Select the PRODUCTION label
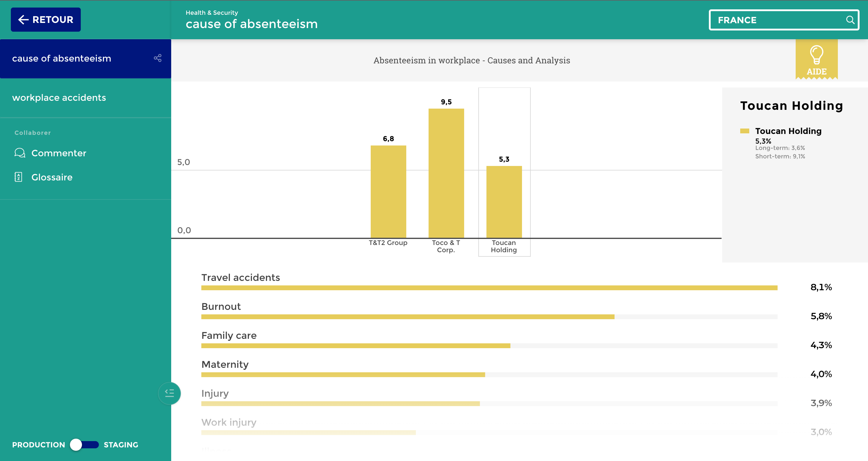This screenshot has width=868, height=461. pos(38,444)
